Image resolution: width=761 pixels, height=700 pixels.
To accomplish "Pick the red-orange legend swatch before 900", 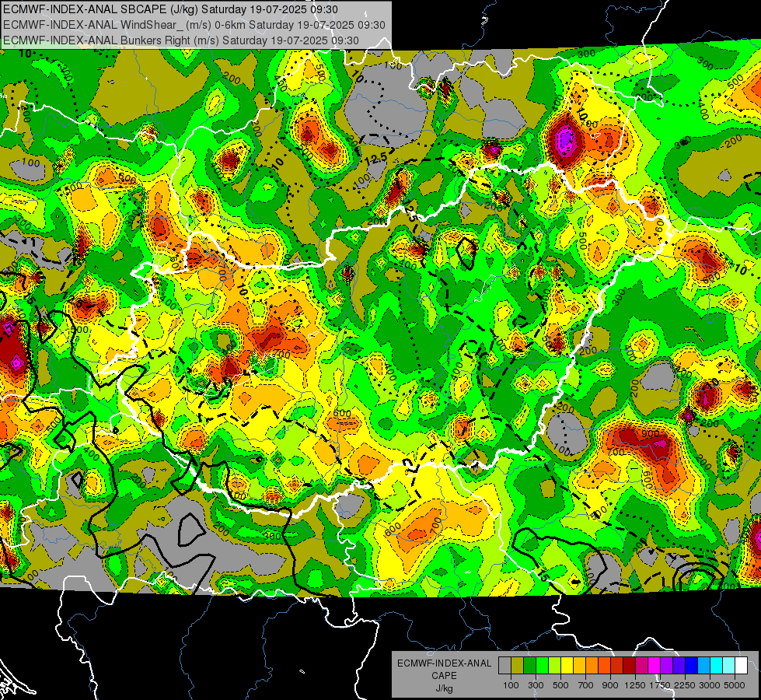I will coord(604,666).
